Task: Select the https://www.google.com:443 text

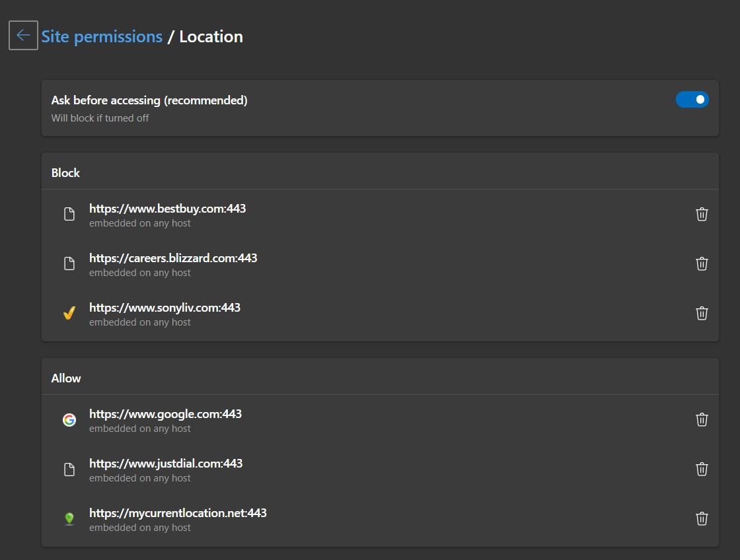Action: [x=166, y=414]
